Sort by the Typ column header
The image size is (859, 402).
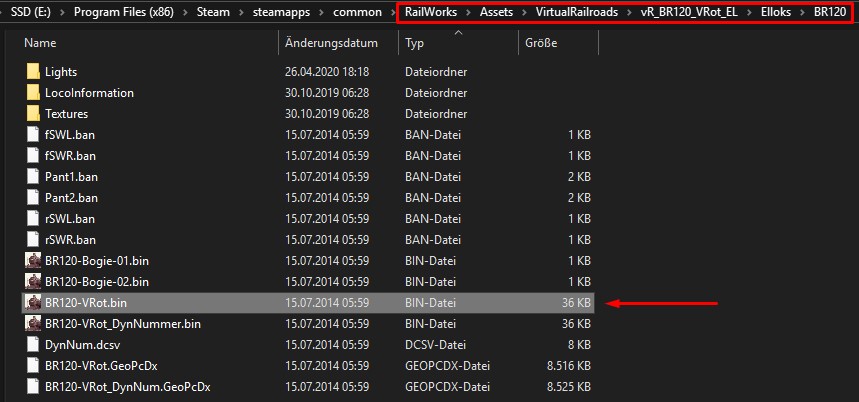[x=415, y=43]
